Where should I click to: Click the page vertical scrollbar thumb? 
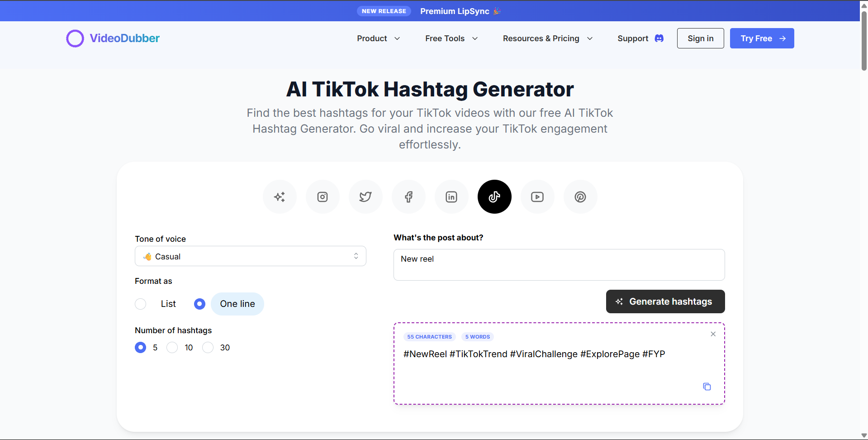click(864, 41)
